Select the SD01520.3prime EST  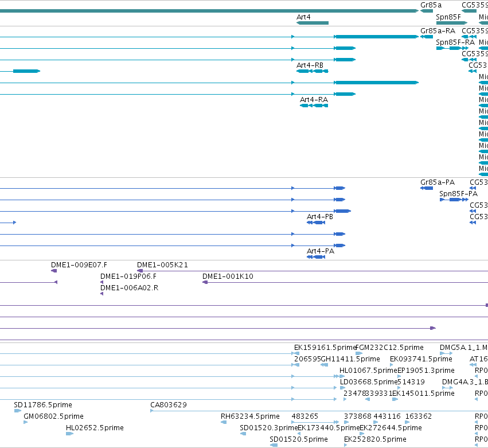click(x=243, y=434)
